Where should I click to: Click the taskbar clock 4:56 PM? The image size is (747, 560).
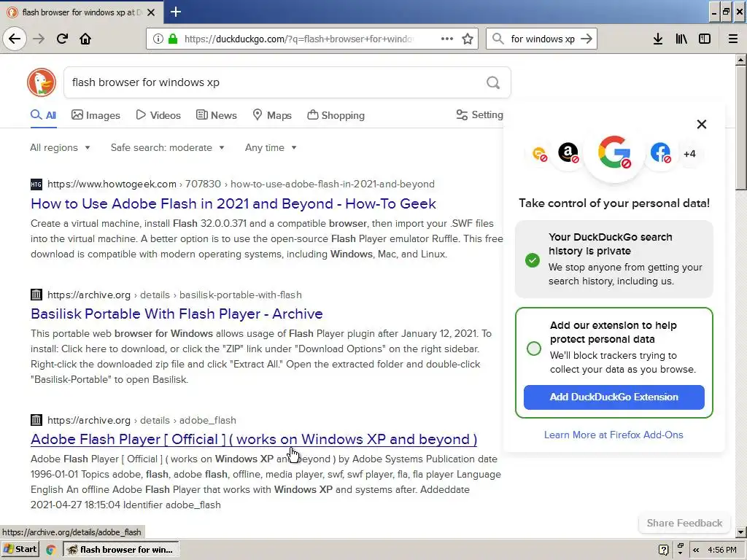[722, 550]
